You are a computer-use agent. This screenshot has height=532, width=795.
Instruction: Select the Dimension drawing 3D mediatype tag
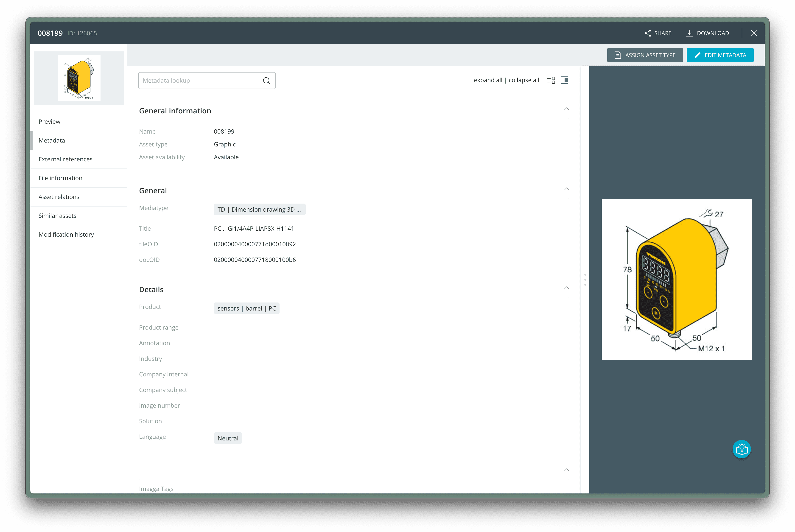[x=260, y=209]
